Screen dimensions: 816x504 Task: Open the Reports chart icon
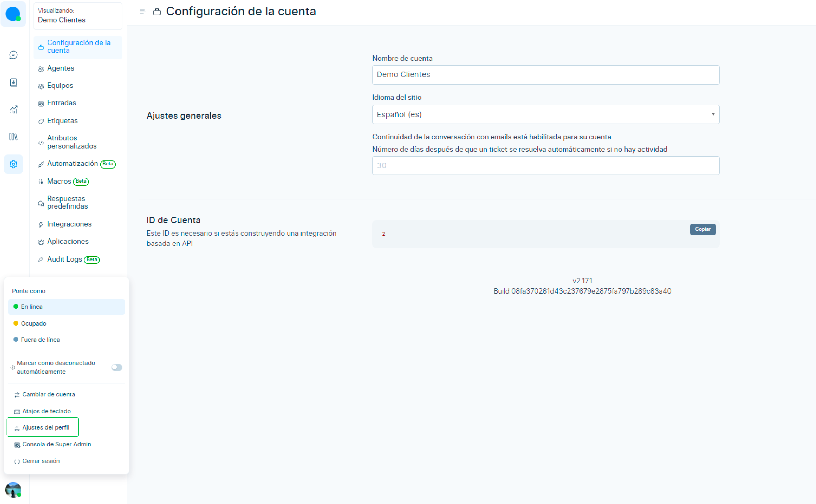[13, 109]
